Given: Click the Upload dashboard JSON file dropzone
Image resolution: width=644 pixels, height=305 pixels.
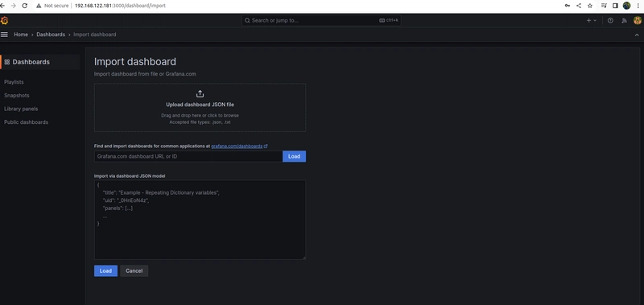Looking at the screenshot, I should (200, 108).
